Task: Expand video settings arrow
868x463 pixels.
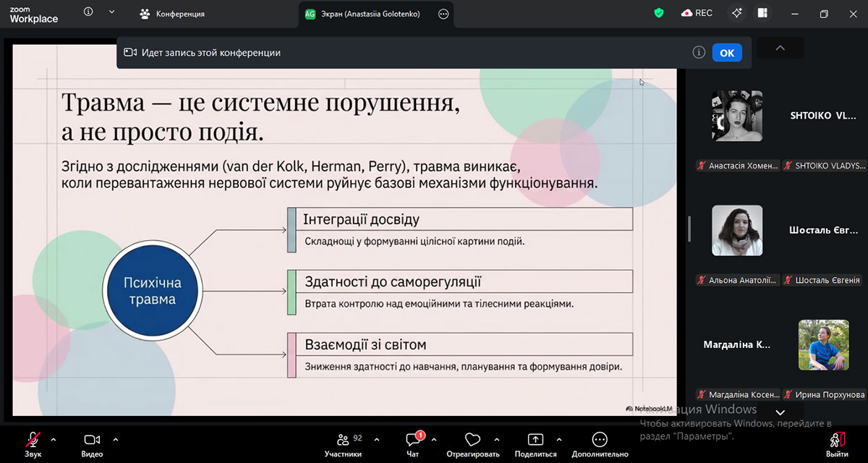Action: point(116,439)
